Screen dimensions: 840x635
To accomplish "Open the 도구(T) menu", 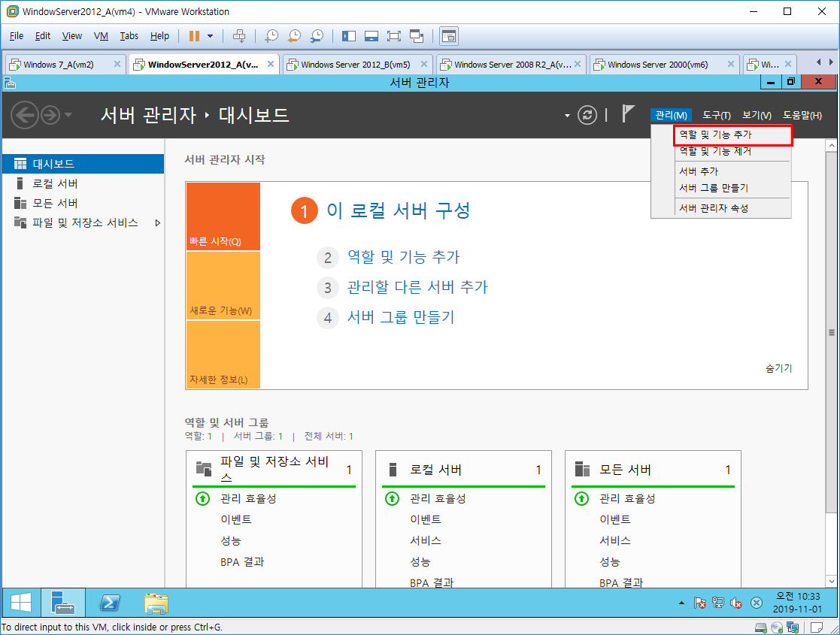I will 716,115.
